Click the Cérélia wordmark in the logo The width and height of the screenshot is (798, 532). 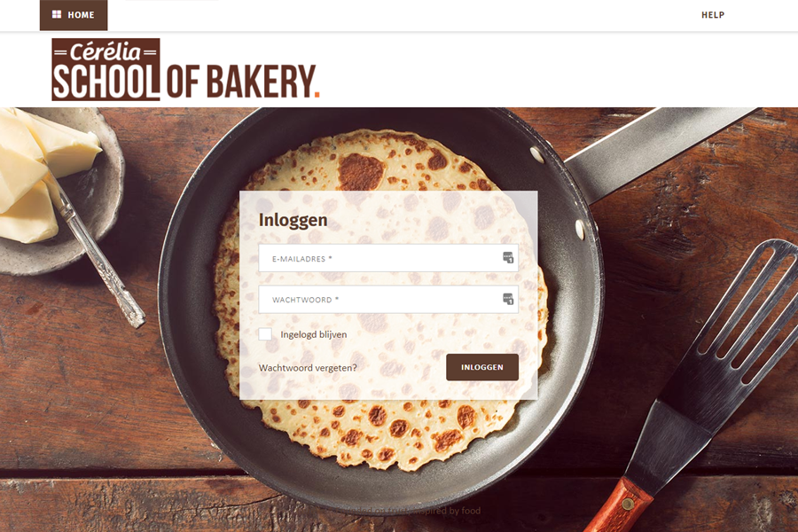[x=106, y=51]
